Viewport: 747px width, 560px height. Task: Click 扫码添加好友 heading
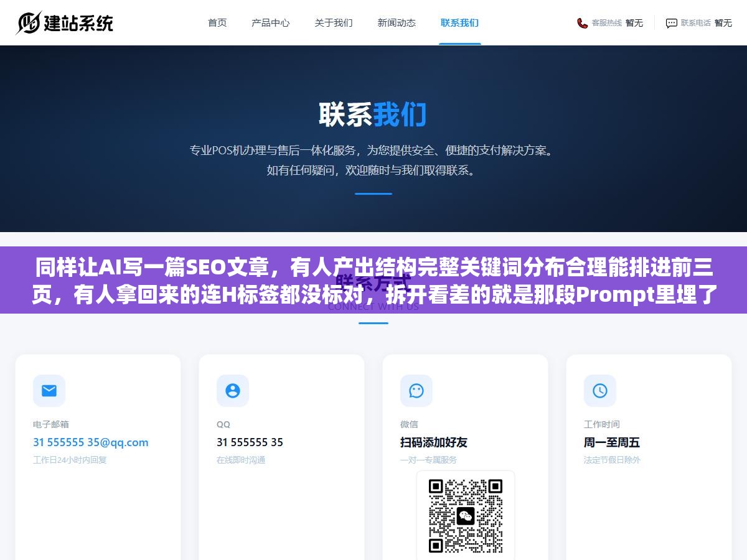[434, 442]
